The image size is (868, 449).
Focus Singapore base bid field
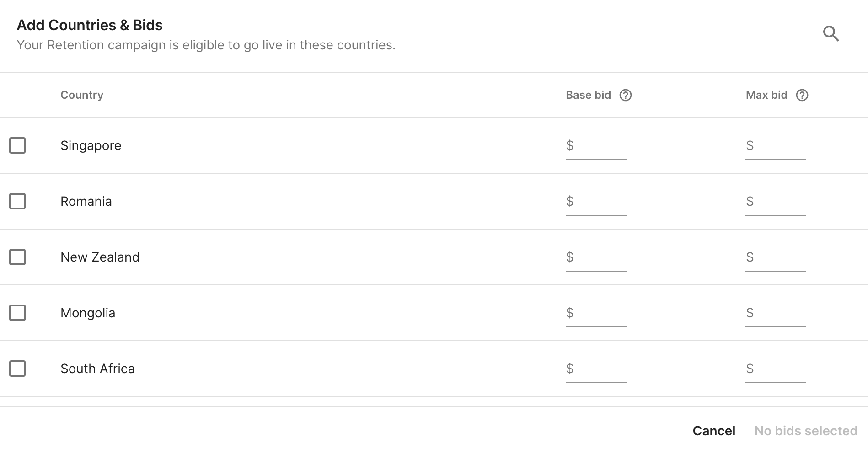599,146
